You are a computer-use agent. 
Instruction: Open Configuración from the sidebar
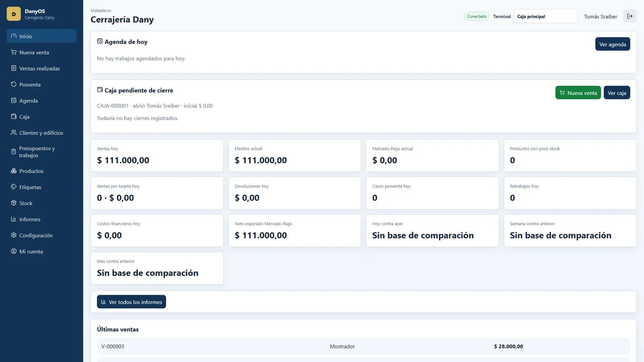point(41,235)
